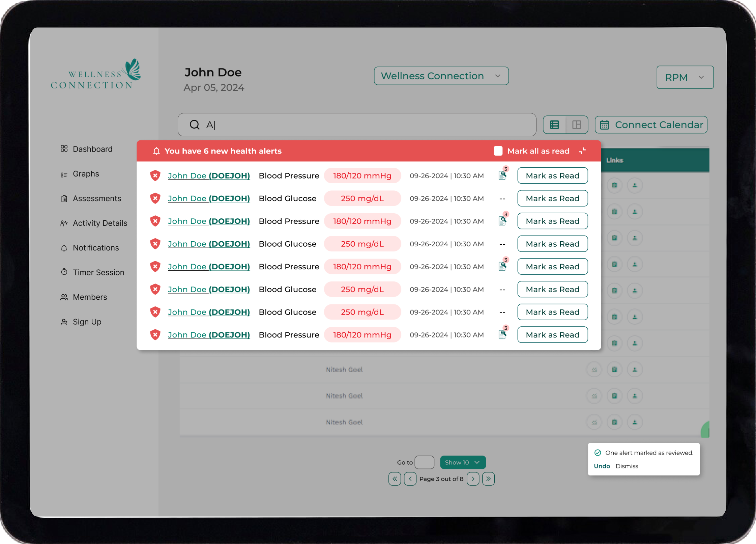The height and width of the screenshot is (544, 756).
Task: Check the Mark all as read checkbox
Action: [x=498, y=151]
